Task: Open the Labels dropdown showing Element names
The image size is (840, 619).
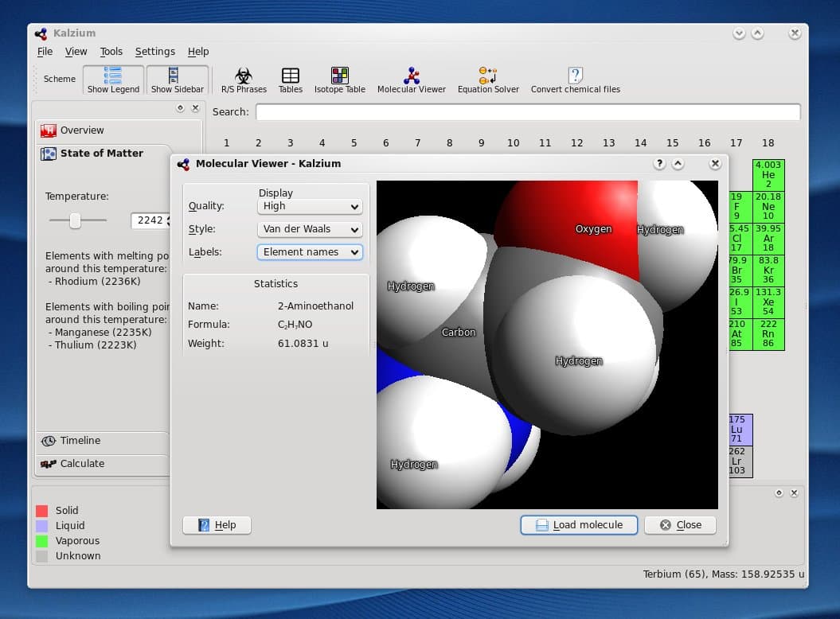Action: point(310,252)
